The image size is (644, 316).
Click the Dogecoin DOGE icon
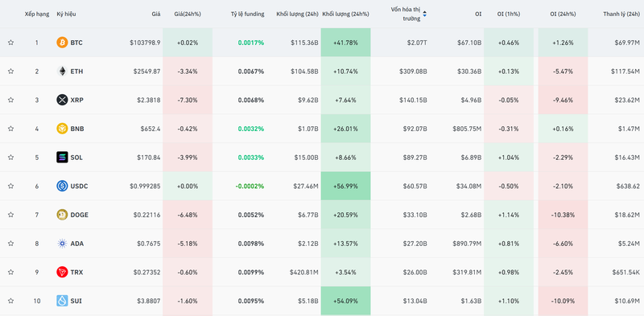[62, 215]
